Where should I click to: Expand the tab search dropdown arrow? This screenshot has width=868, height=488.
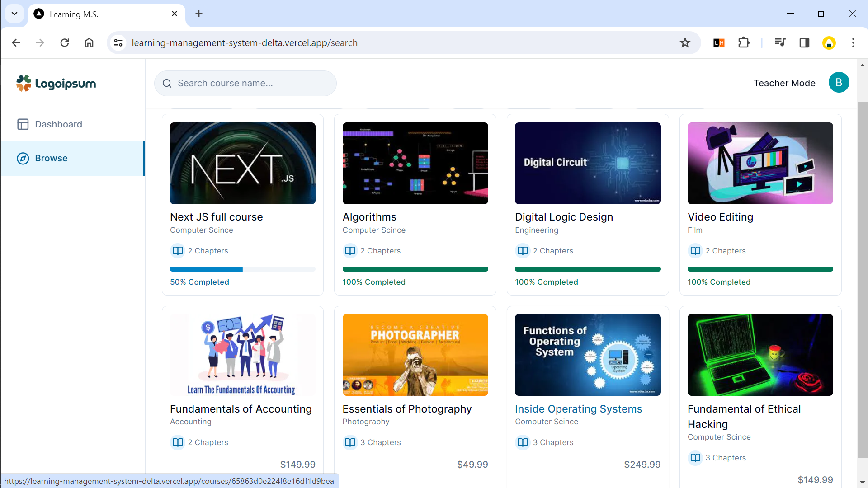click(x=14, y=14)
